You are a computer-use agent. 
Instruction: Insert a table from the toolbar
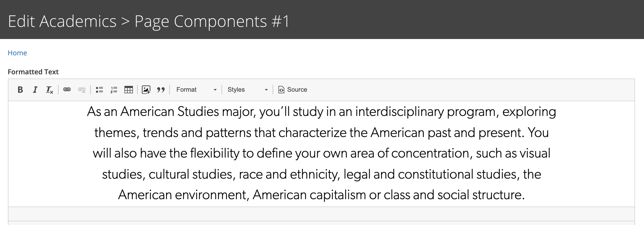[129, 90]
